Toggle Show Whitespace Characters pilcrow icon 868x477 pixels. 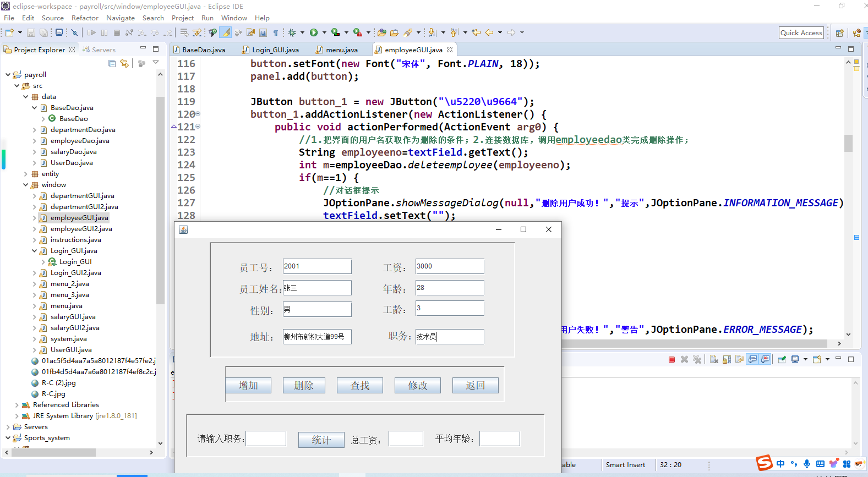(276, 32)
